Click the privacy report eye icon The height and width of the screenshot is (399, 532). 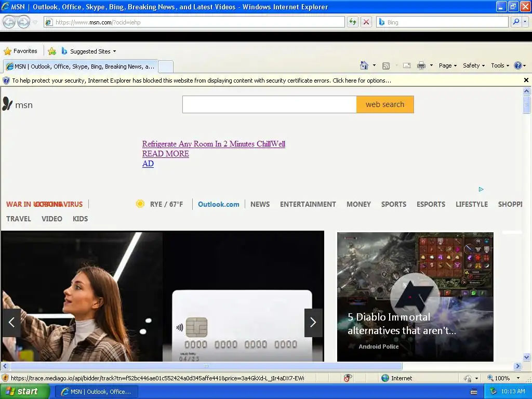pos(348,378)
